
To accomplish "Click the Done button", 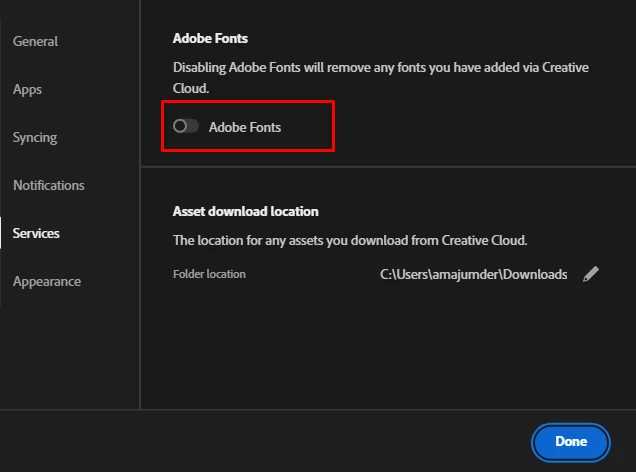I will [x=571, y=442].
